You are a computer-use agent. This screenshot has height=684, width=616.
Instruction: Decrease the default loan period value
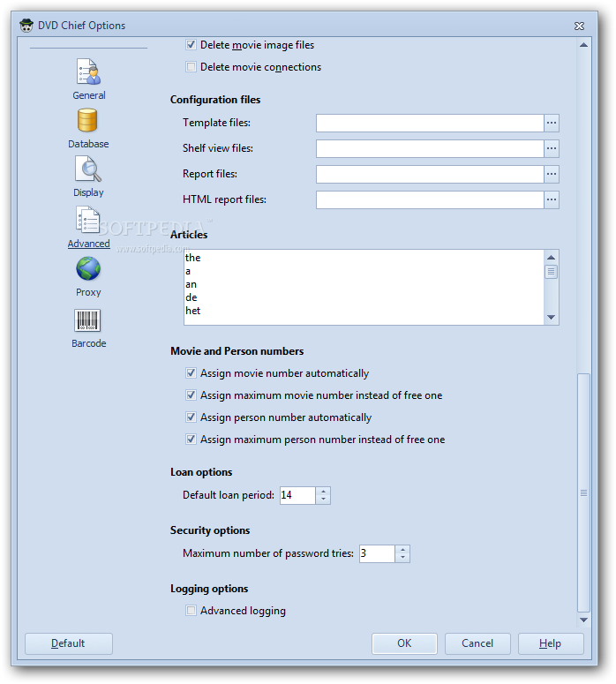pos(323,500)
